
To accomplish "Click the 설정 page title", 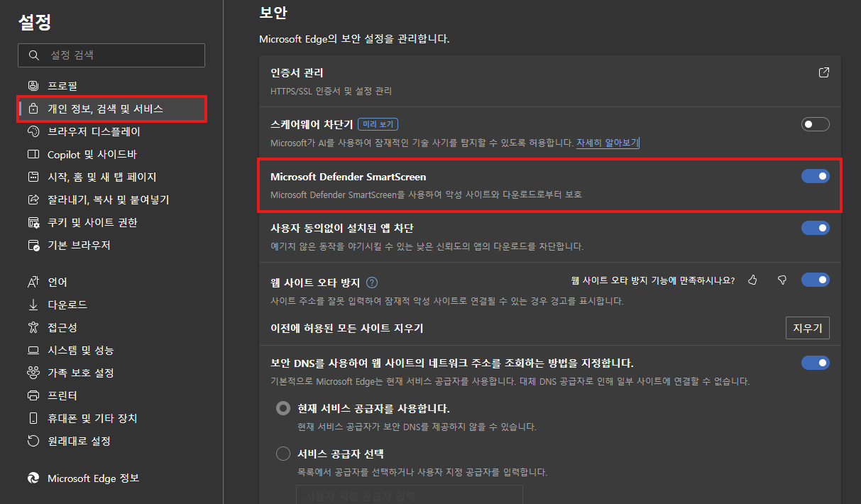I will tap(35, 22).
